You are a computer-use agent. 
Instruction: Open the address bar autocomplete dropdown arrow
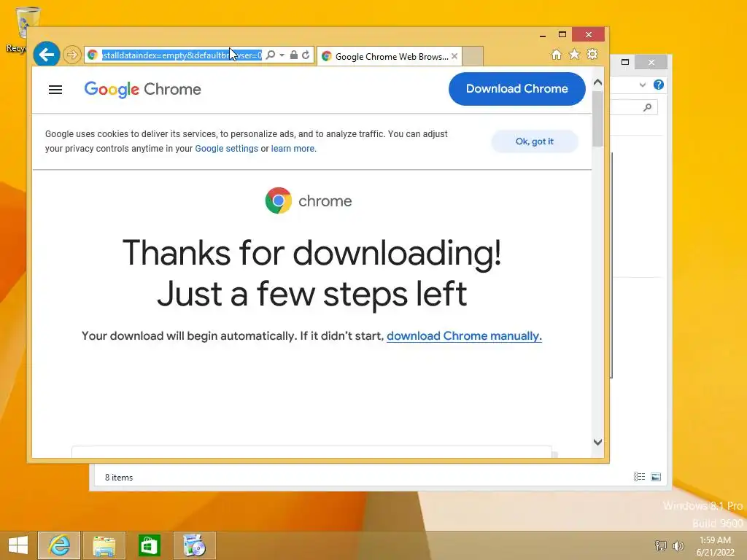(x=282, y=55)
